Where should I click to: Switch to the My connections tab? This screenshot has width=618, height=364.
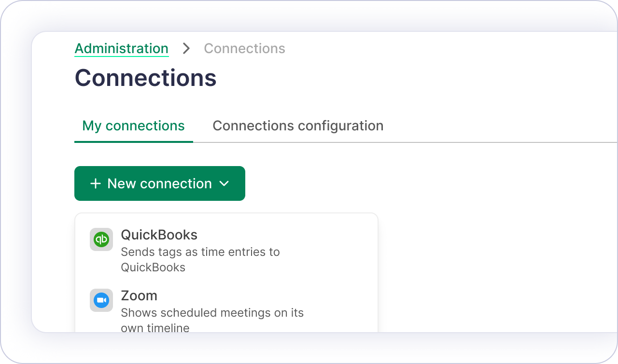point(133,126)
